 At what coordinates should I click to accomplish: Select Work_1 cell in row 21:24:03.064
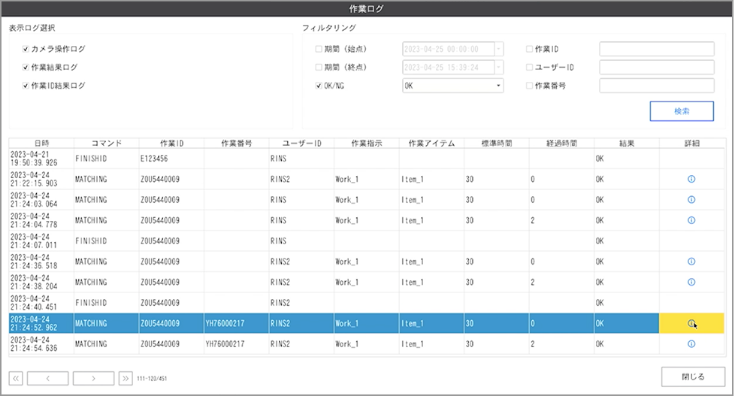point(367,200)
